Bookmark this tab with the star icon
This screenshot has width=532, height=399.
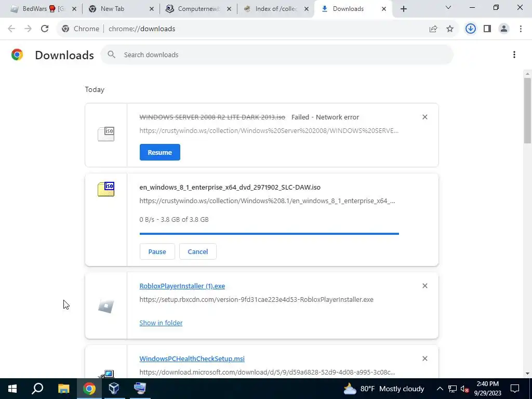[x=450, y=29]
